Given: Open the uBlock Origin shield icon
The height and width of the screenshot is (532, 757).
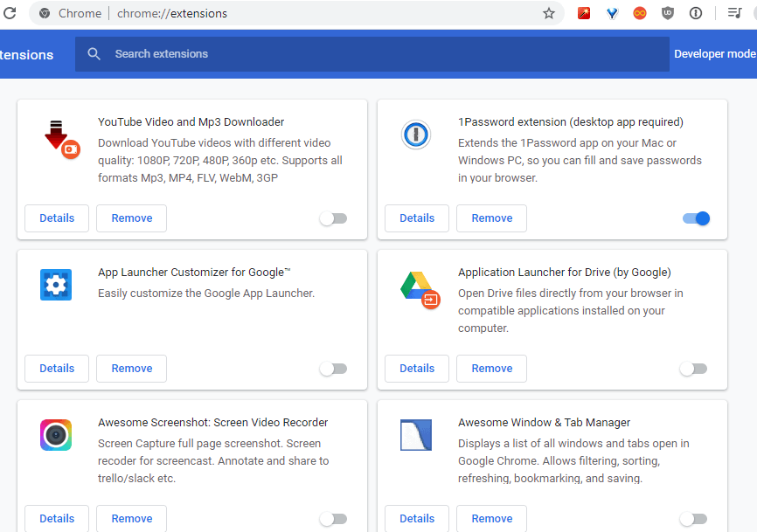Looking at the screenshot, I should [x=667, y=13].
